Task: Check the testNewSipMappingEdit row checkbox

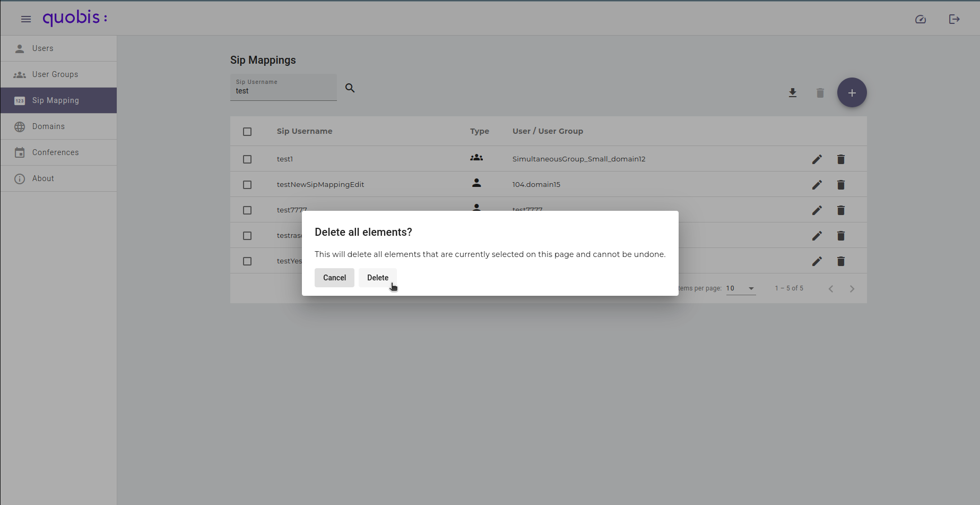Action: (247, 185)
